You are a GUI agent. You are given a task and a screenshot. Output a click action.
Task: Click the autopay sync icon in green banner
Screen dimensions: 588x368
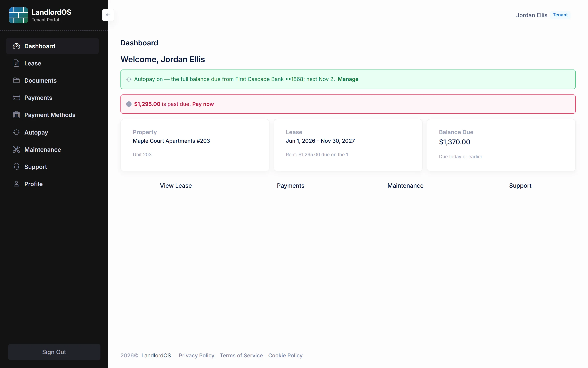tap(129, 79)
